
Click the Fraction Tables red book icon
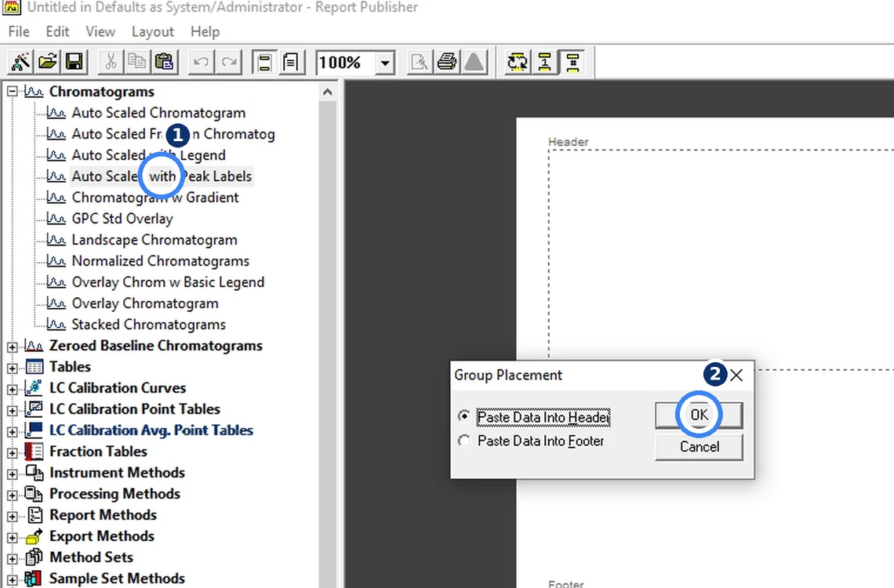coord(35,452)
